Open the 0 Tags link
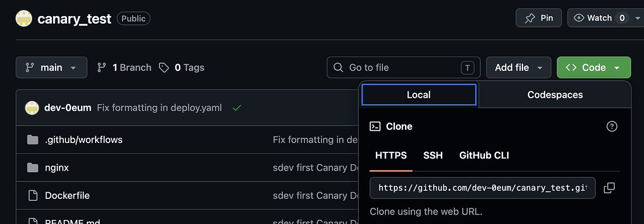The width and height of the screenshot is (644, 224). coord(182,67)
